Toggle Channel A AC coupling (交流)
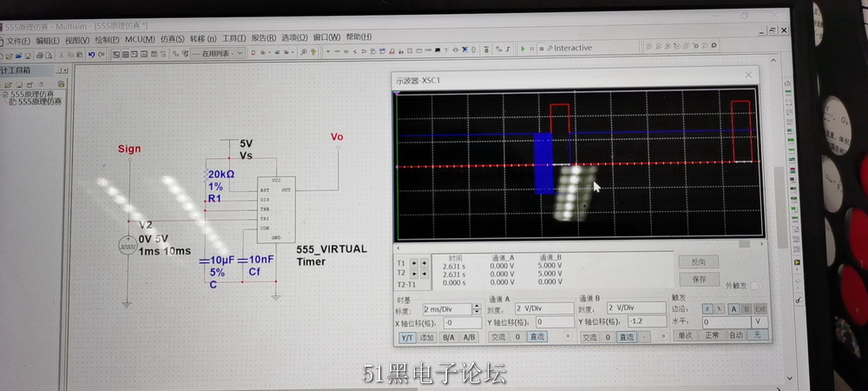868x391 pixels. click(x=498, y=336)
